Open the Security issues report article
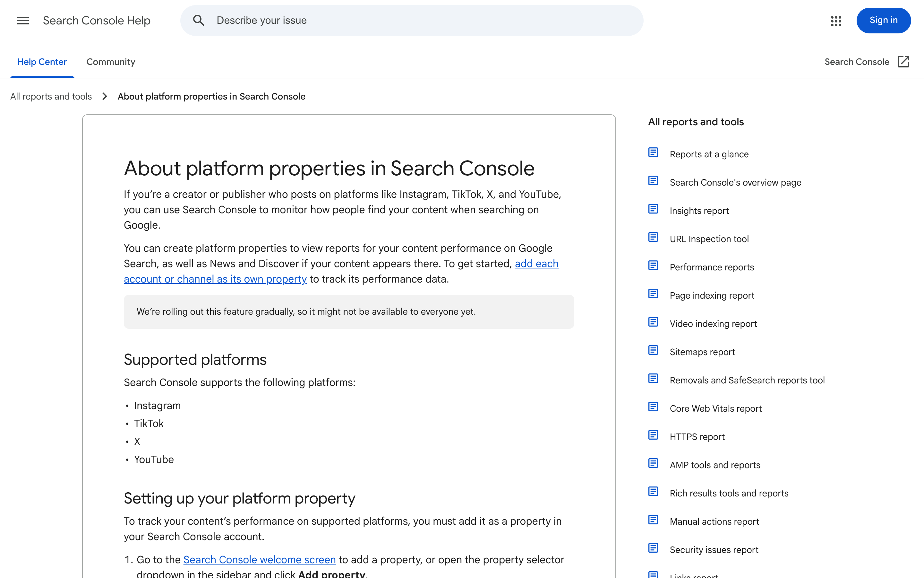The width and height of the screenshot is (924, 578). 714,550
